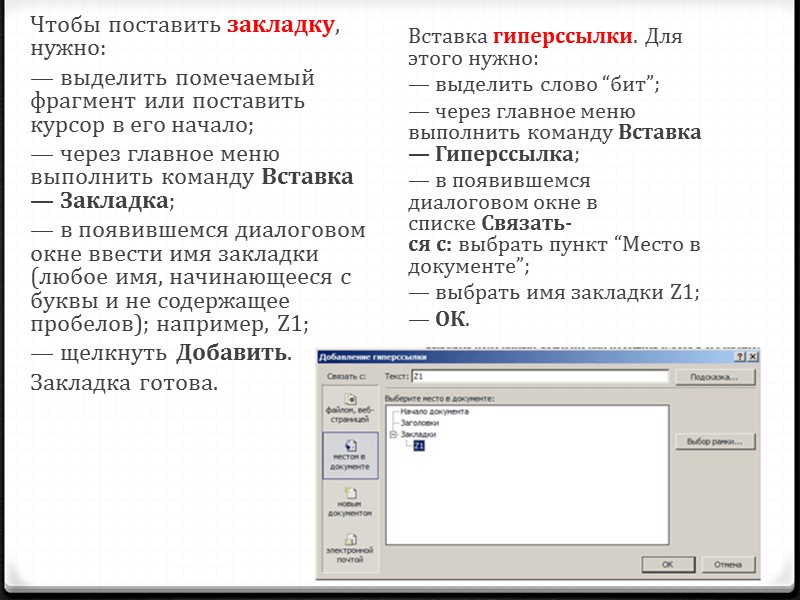Open the Подсказка... button
Viewport: 800px width, 600px height.
(x=714, y=377)
